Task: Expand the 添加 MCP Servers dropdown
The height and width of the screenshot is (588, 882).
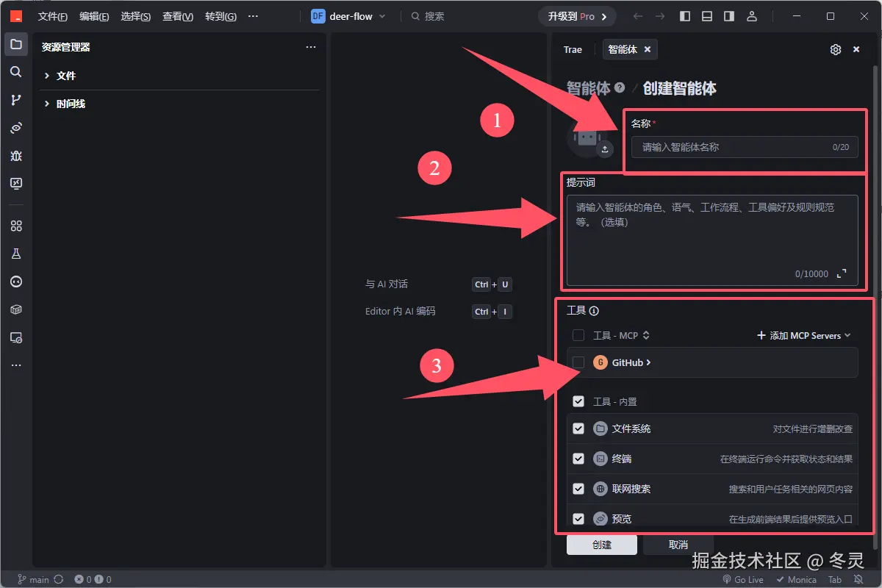Action: [x=803, y=335]
